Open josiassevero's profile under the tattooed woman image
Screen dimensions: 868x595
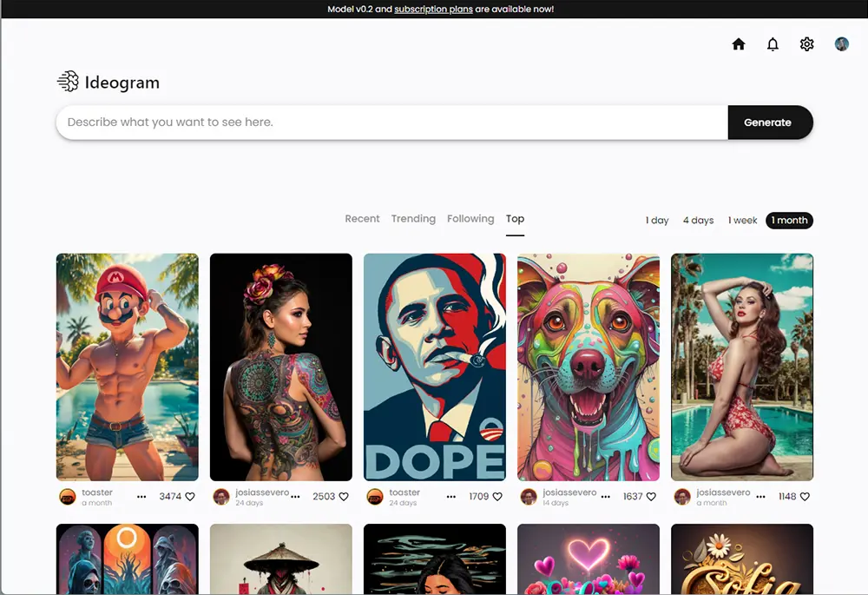click(262, 492)
